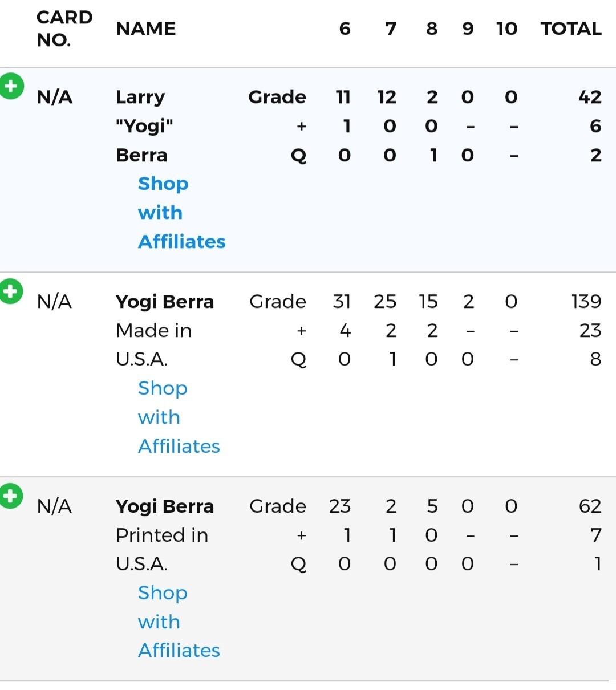Open Shop with Affiliates under Larry "Yogi" Berra

(181, 213)
